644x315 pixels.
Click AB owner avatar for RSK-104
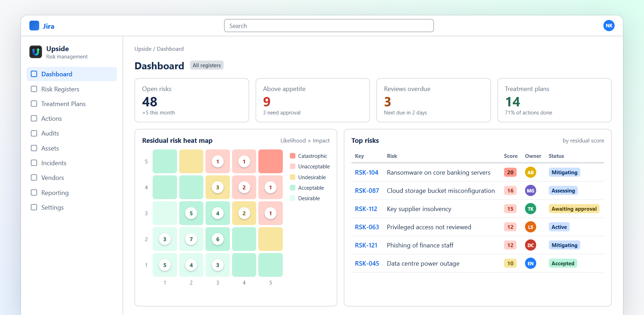tap(531, 172)
